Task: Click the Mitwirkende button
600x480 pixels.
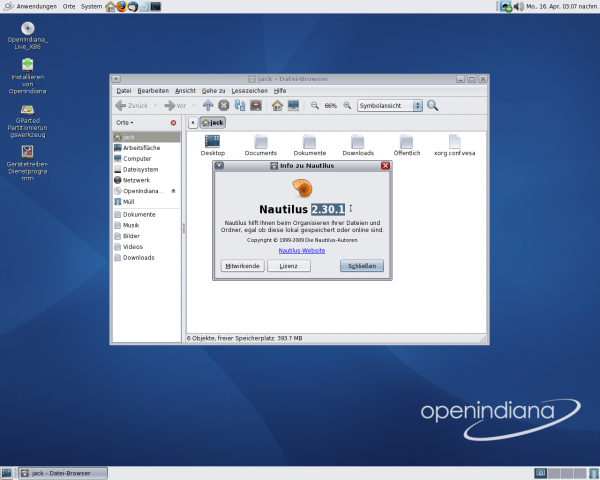Action: pyautogui.click(x=242, y=266)
